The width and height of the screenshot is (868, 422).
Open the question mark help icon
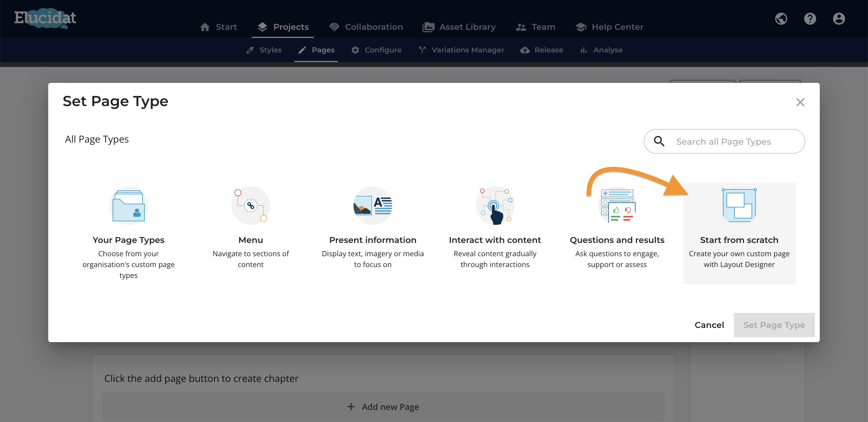click(810, 19)
